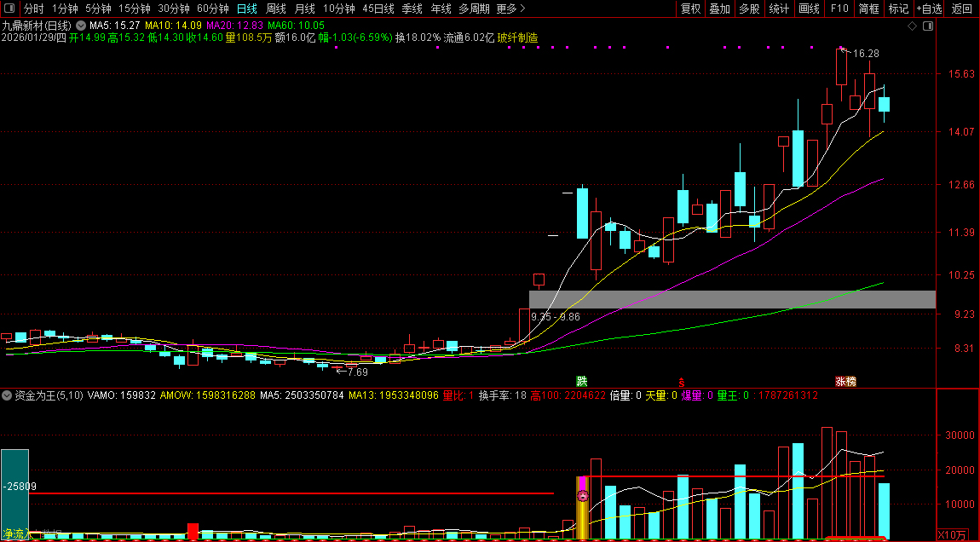Click the diamond icon at chart top-right
The image size is (980, 542).
(x=912, y=26)
